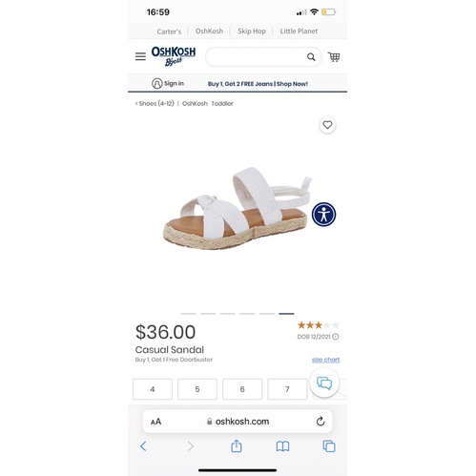Image resolution: width=476 pixels, height=476 pixels.
Task: Go back to Shoes (4-12) breadcrumb
Action: (x=155, y=103)
